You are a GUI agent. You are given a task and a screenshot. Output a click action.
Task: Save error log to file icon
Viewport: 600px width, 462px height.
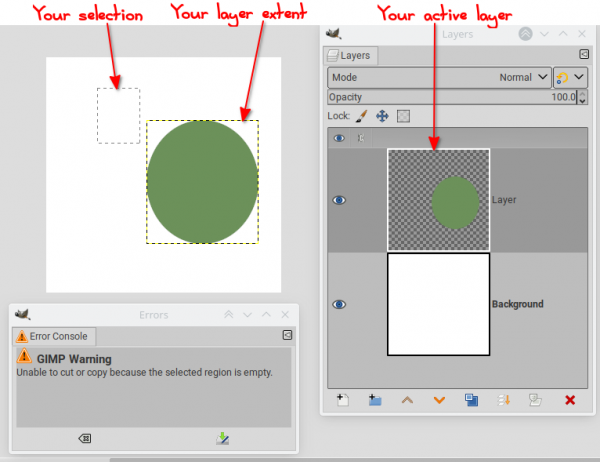click(222, 438)
